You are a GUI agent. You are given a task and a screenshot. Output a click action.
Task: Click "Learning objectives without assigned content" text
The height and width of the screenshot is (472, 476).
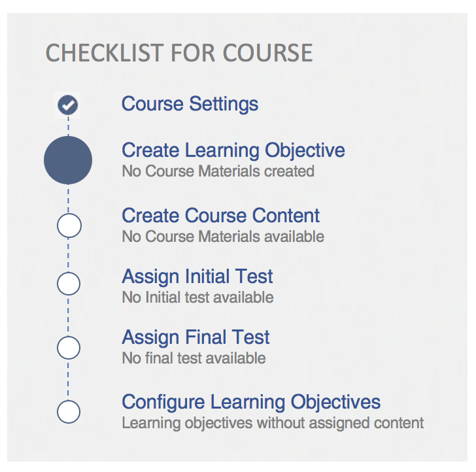[273, 423]
